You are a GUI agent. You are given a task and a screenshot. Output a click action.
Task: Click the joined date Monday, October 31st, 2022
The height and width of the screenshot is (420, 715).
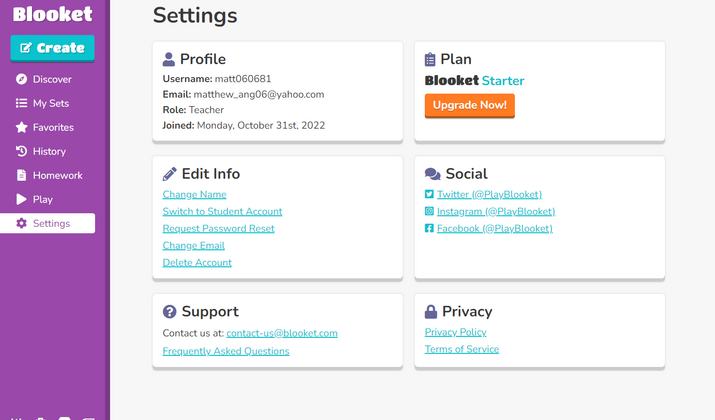pyautogui.click(x=261, y=125)
